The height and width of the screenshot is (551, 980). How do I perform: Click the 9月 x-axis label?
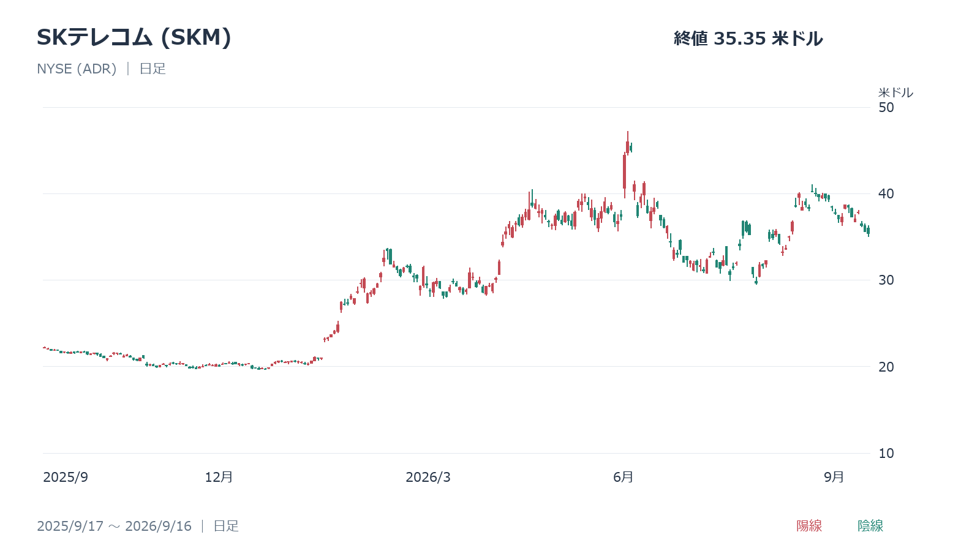pos(834,477)
